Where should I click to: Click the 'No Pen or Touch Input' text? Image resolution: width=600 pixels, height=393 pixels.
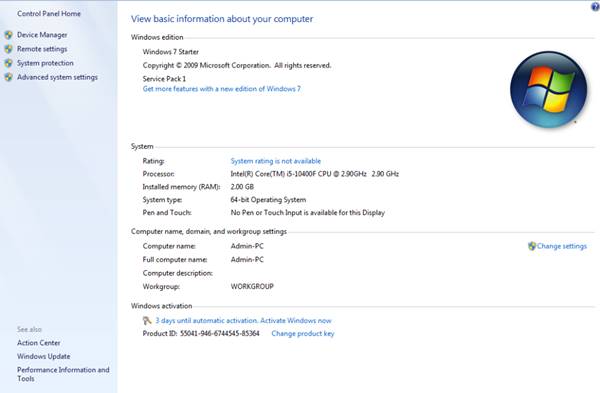click(x=308, y=213)
